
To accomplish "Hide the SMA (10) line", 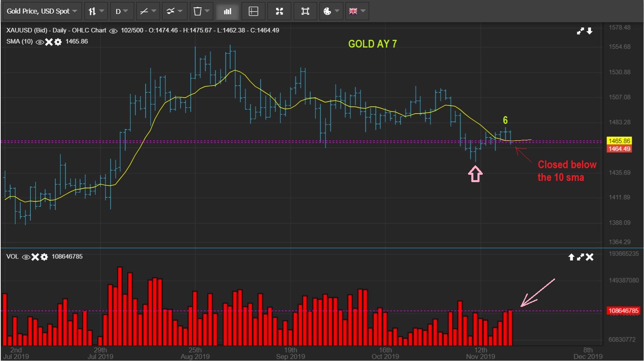I will point(40,42).
